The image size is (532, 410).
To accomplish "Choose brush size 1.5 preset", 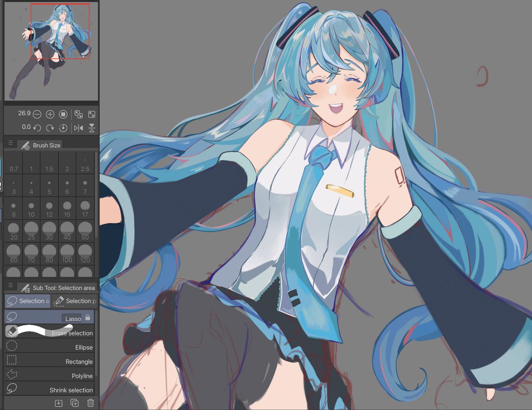I will coord(49,163).
